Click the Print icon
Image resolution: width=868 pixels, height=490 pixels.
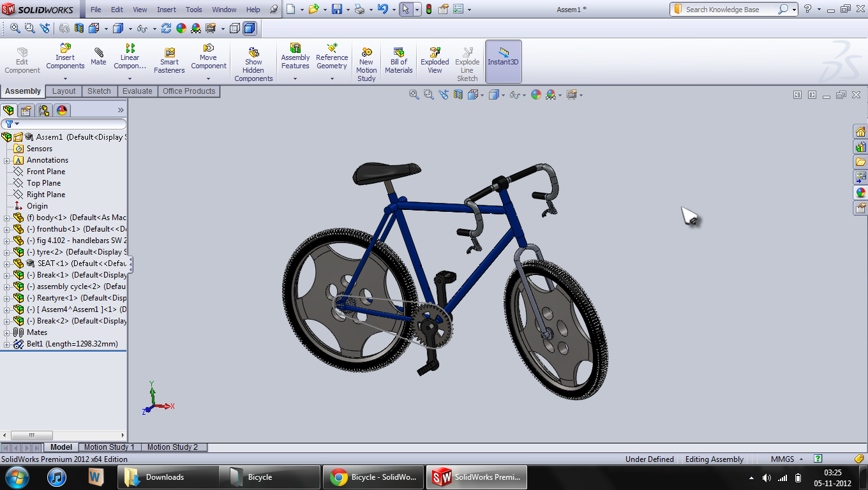(x=360, y=10)
